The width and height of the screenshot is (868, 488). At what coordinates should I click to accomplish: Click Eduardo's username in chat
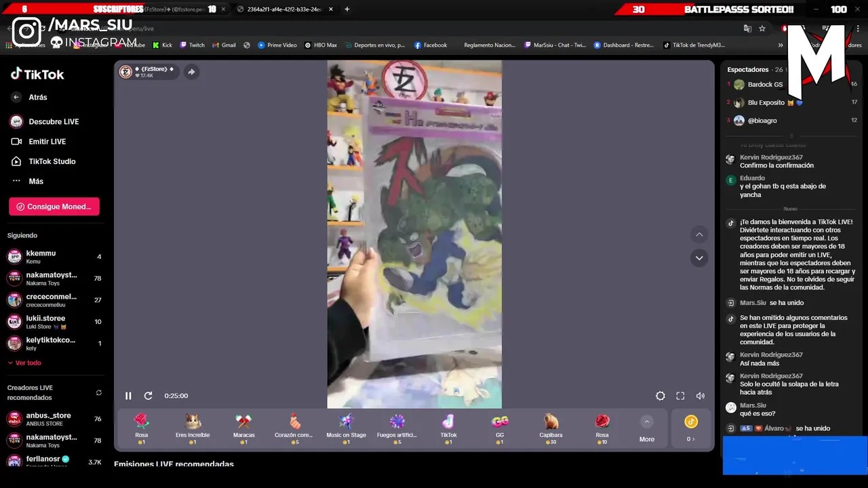click(x=752, y=178)
